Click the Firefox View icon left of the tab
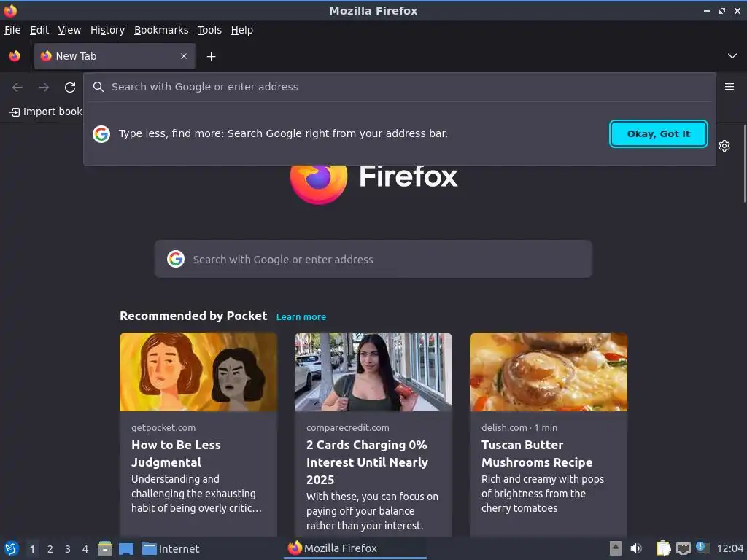 (x=15, y=56)
